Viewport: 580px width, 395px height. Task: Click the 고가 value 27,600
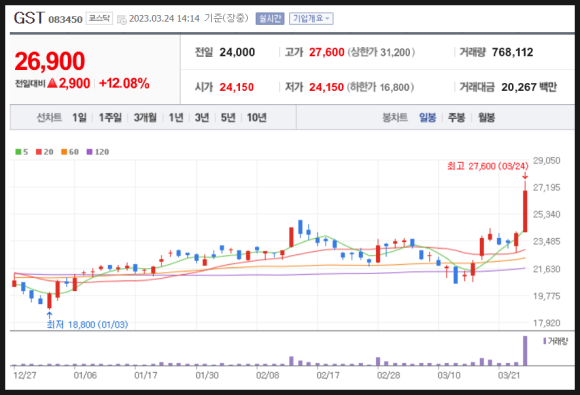click(327, 53)
